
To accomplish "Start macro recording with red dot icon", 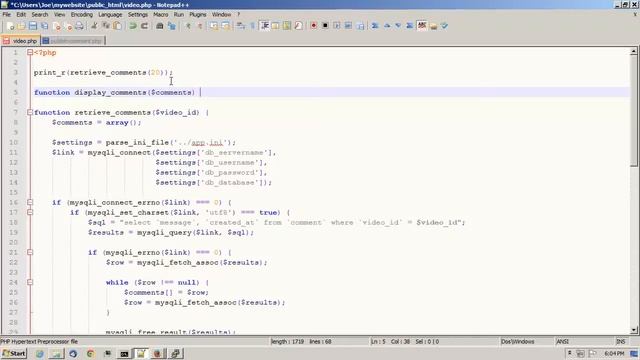I will 313,26.
